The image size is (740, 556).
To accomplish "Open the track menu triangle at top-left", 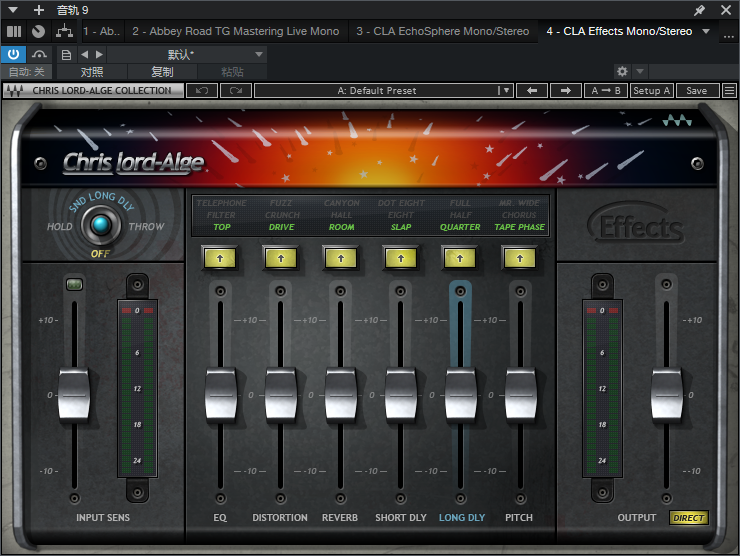I will (13, 10).
